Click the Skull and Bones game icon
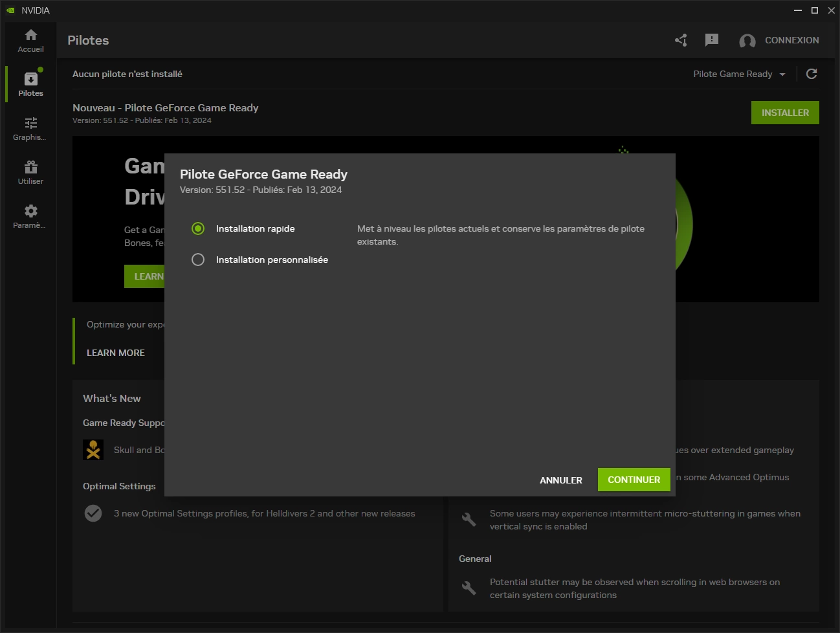 point(93,450)
